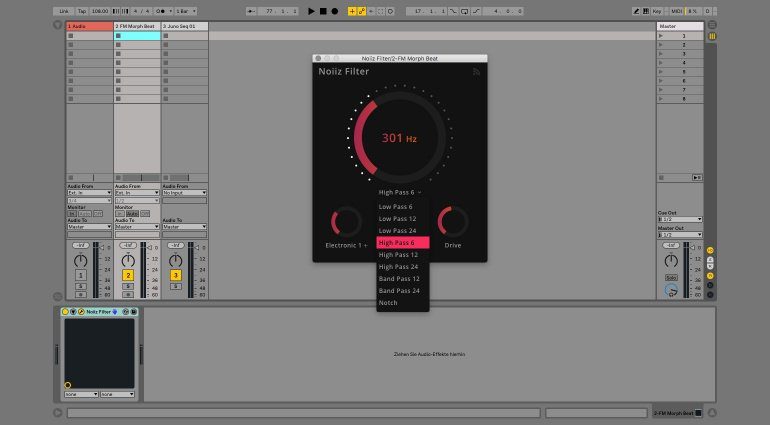770x425 pixels.
Task: Open track 2 Audio To Master dropdown
Action: click(x=137, y=227)
